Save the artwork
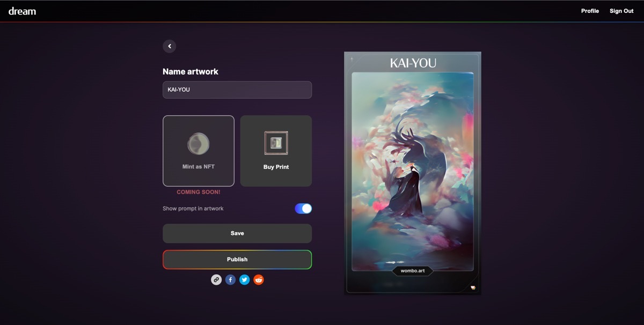The height and width of the screenshot is (325, 644). 237,233
